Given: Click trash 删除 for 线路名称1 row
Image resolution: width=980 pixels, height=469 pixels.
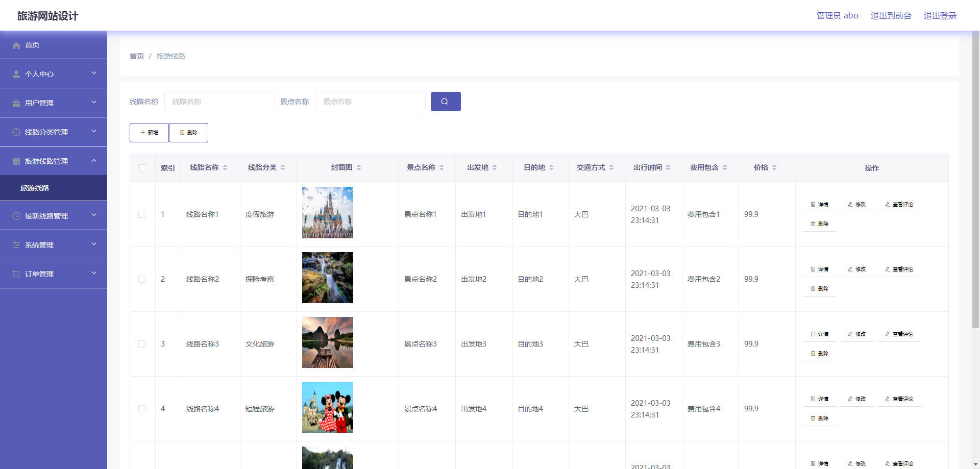Looking at the screenshot, I should 819,224.
